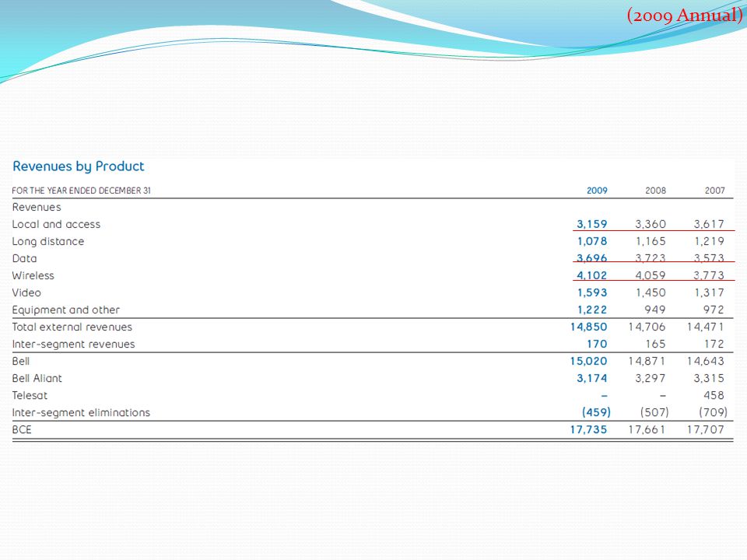Click Equipment and other 2009 value 1,222
Viewport: 747px width, 560px height.
tap(592, 310)
